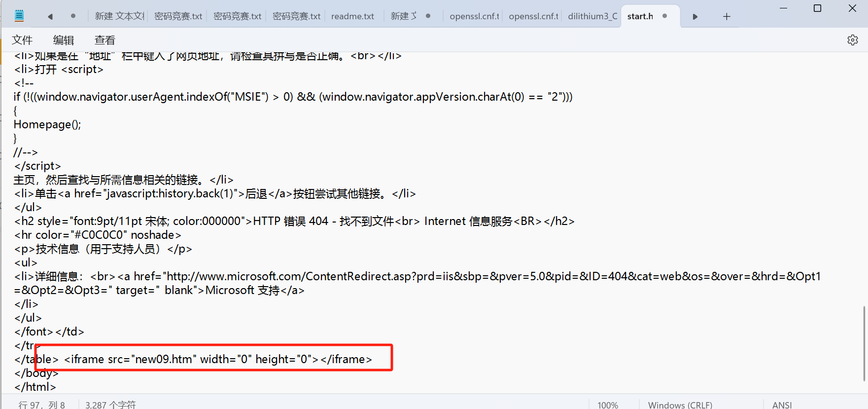Click the javascript:history.back(1) line
This screenshot has width=868, height=409.
(215, 193)
